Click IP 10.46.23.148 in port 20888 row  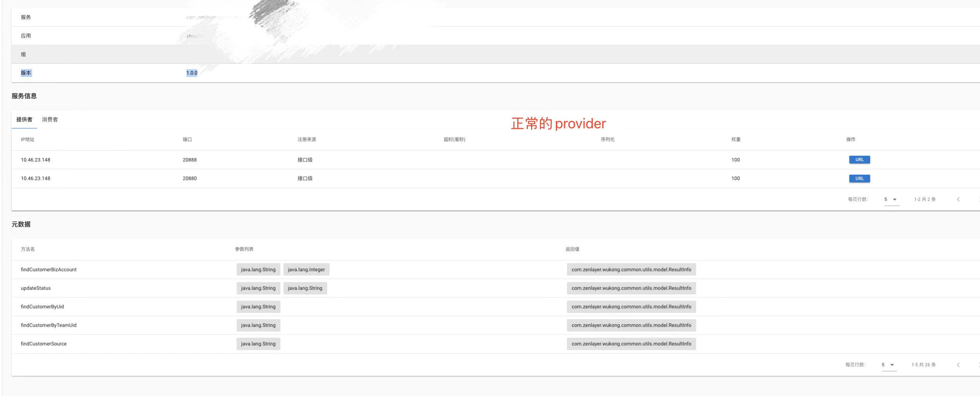coord(36,160)
